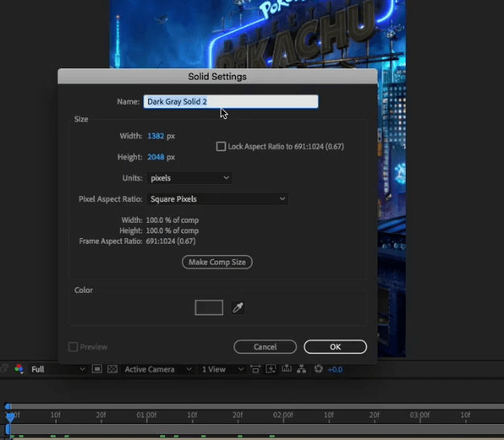Open the solid color swatch

tap(209, 308)
